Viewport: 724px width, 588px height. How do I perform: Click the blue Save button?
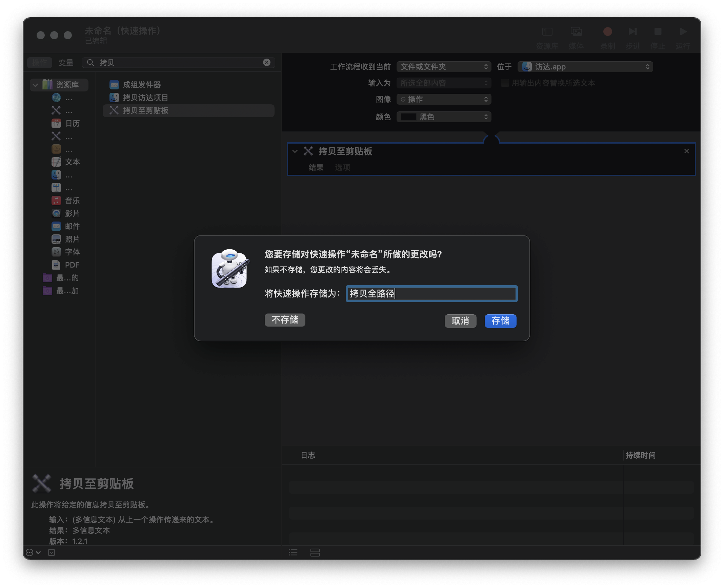pos(500,321)
